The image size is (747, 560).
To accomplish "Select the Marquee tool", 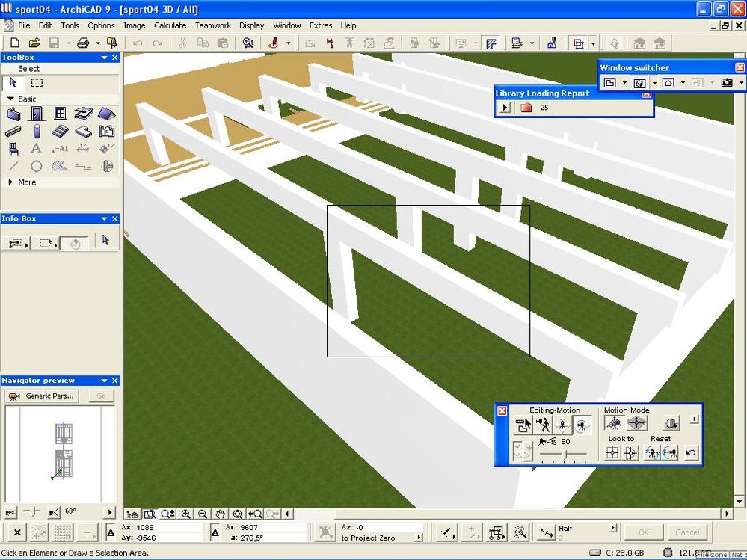I will [x=37, y=83].
